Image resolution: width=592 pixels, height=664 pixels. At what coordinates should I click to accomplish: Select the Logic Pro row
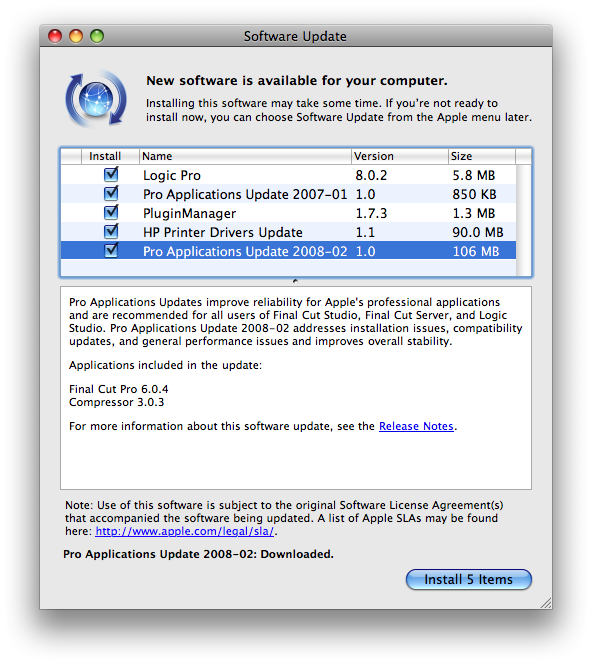point(288,175)
